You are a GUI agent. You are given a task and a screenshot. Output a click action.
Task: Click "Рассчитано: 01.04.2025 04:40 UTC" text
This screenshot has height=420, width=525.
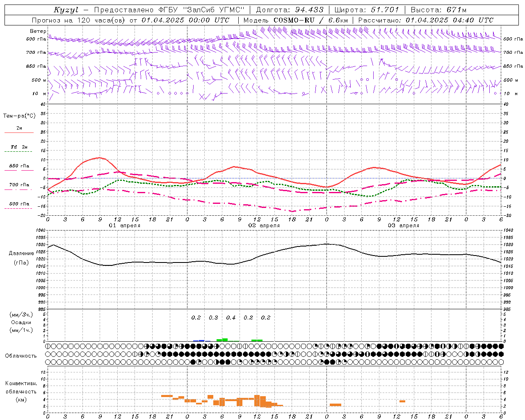(426, 20)
